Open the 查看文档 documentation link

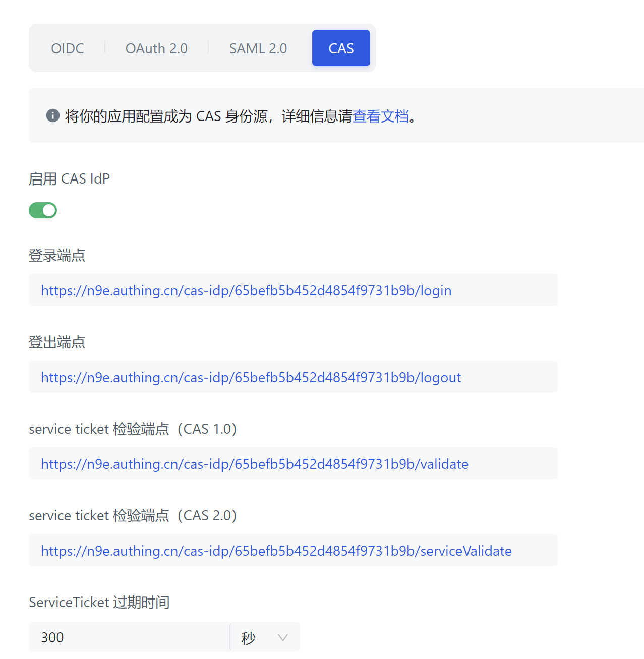380,116
